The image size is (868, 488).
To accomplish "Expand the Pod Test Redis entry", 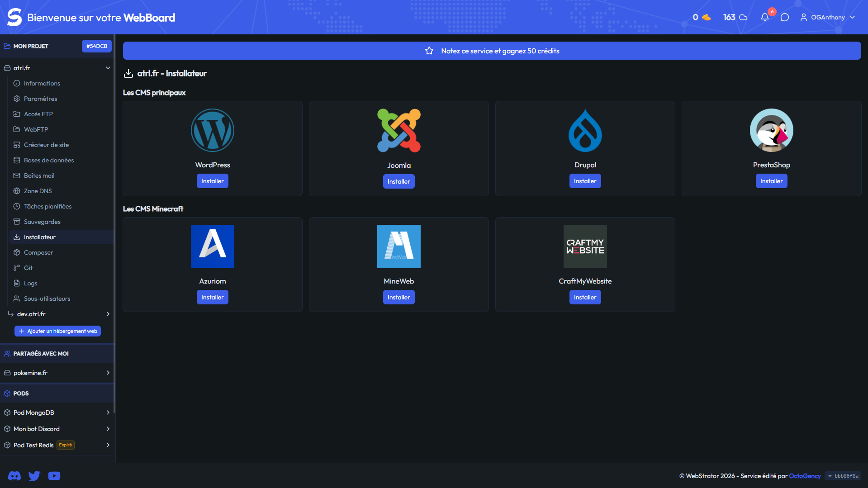I will click(x=108, y=445).
